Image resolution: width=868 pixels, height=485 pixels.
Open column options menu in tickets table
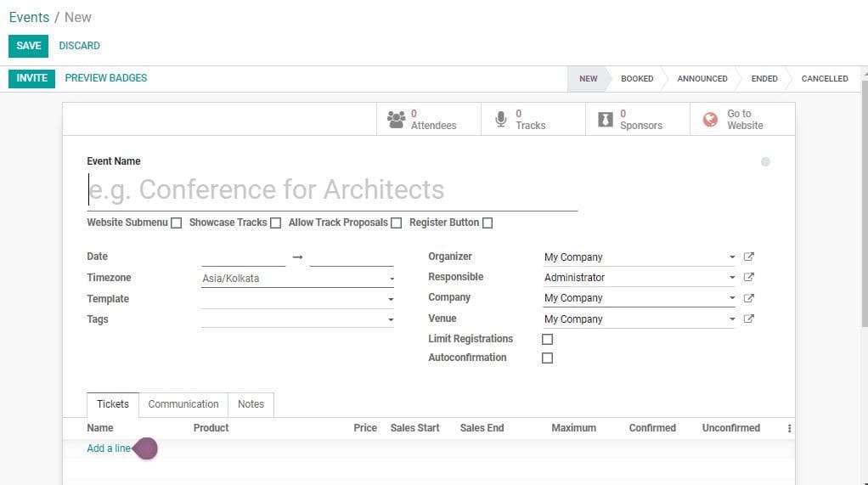pyautogui.click(x=789, y=428)
